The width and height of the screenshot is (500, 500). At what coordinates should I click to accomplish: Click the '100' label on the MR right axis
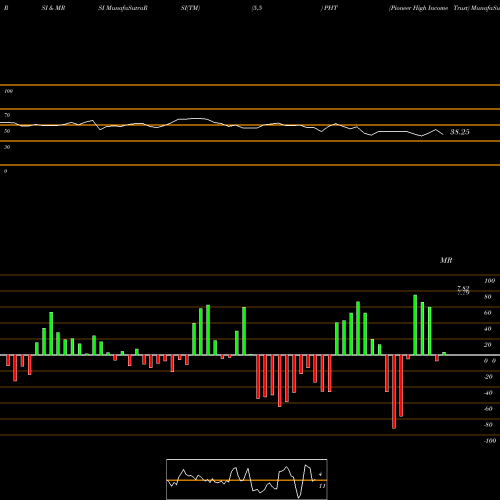489,281
